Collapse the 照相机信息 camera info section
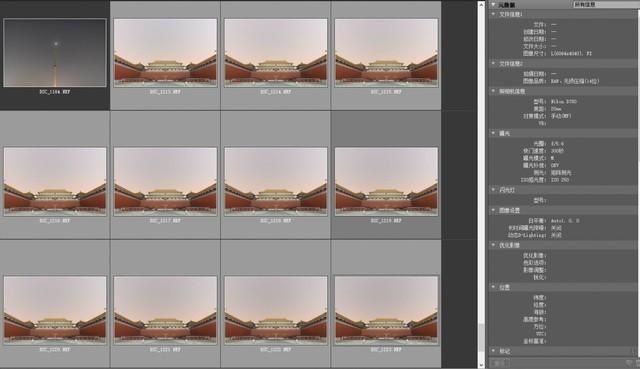This screenshot has height=369, width=640. [493, 91]
